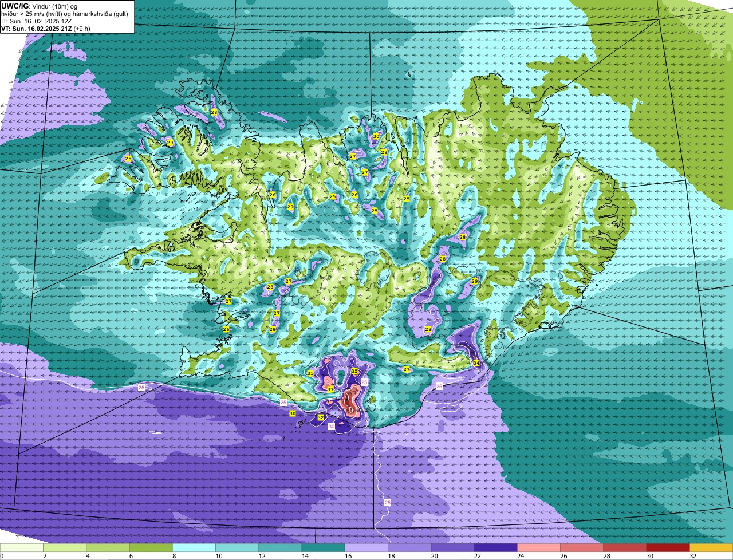Viewport: 733px width, 560px height.
Task: Click the 6–8 m/s green legend segment
Action: point(151,547)
